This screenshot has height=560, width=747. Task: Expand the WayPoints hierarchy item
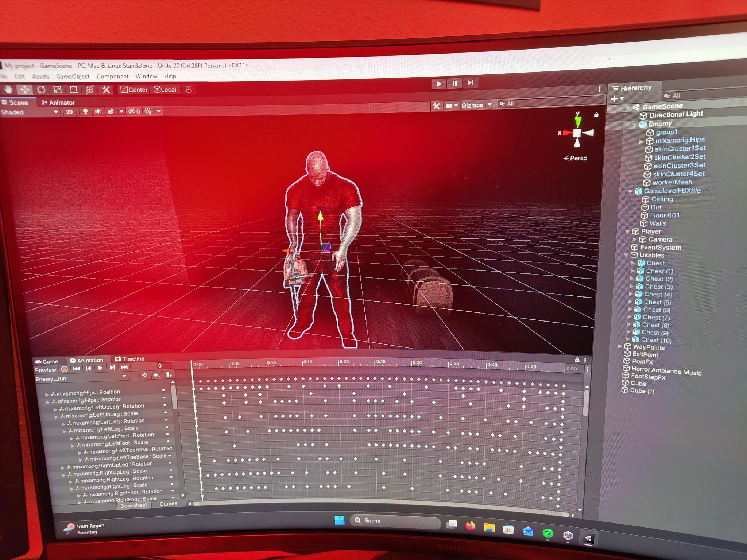(620, 346)
